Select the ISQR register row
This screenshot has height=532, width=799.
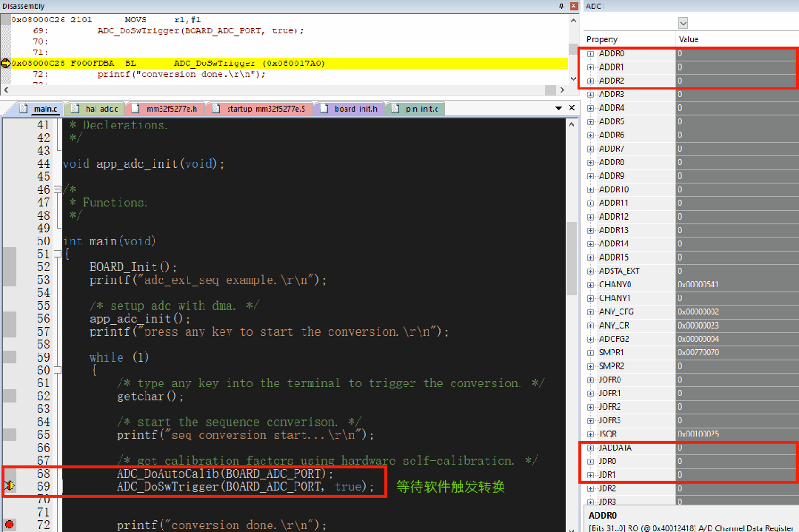coord(691,434)
